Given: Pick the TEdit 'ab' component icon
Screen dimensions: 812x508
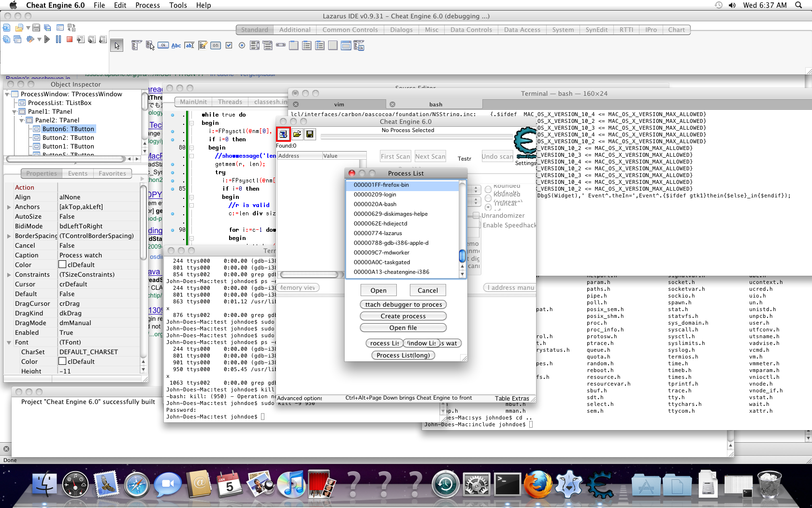Looking at the screenshot, I should (x=189, y=45).
